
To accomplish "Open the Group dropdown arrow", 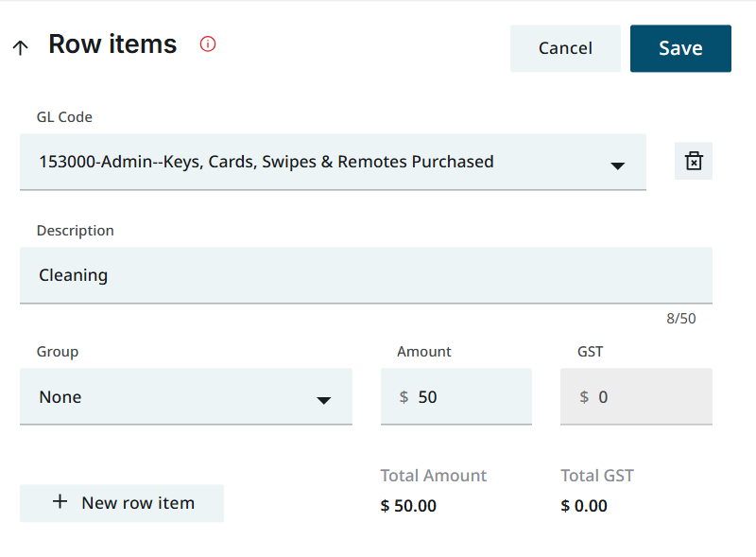I will tap(323, 400).
